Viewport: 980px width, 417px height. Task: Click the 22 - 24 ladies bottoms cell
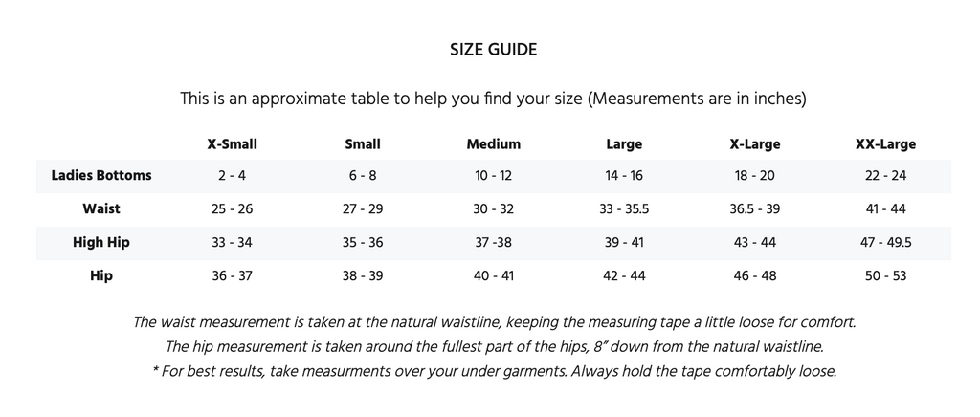(885, 175)
